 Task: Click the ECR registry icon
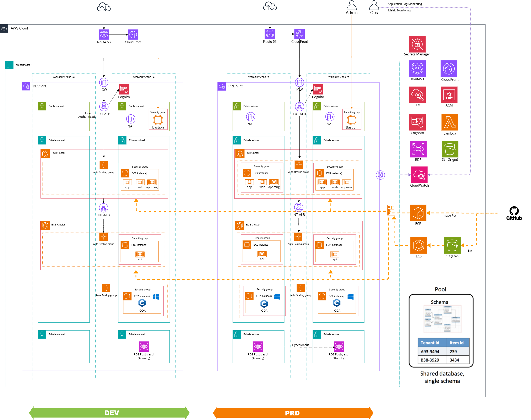pyautogui.click(x=418, y=213)
